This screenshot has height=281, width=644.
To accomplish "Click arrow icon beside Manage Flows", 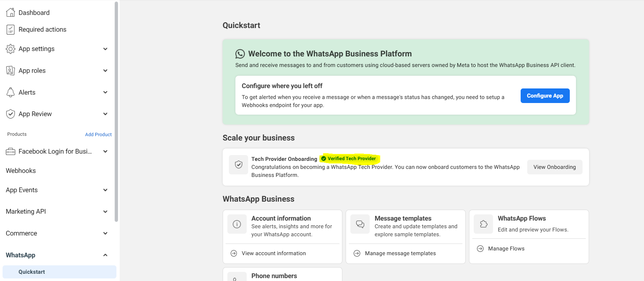I will [480, 249].
